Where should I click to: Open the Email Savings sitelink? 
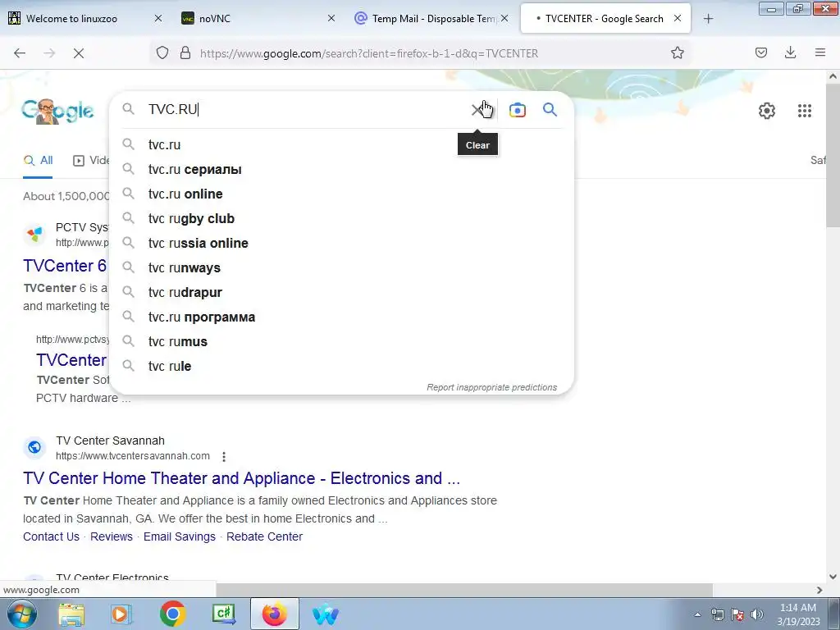(x=180, y=536)
